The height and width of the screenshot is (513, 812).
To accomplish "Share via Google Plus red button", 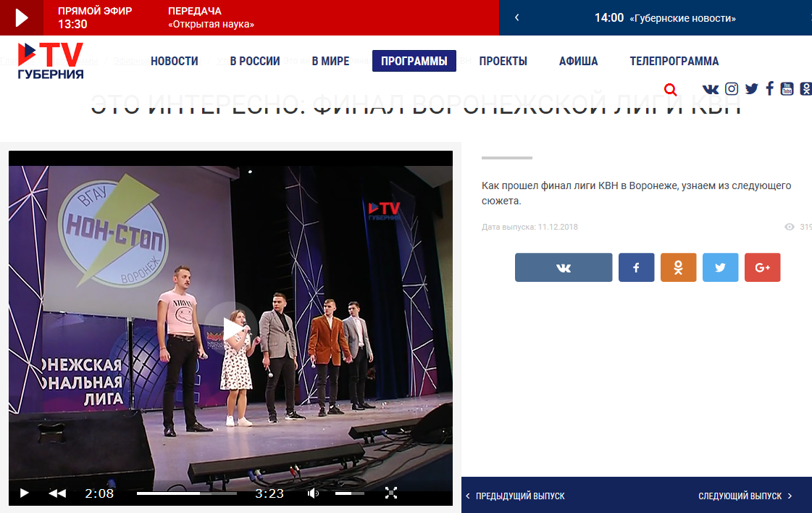I will tap(762, 267).
